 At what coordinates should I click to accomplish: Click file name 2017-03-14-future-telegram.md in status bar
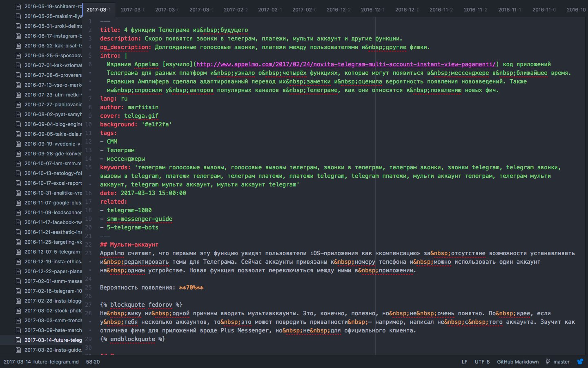41,361
